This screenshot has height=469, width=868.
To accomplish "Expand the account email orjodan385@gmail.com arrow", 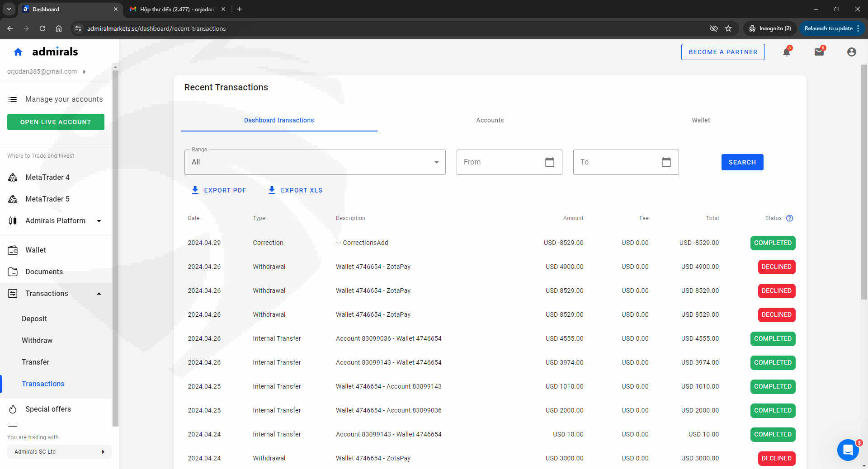I will (x=84, y=72).
